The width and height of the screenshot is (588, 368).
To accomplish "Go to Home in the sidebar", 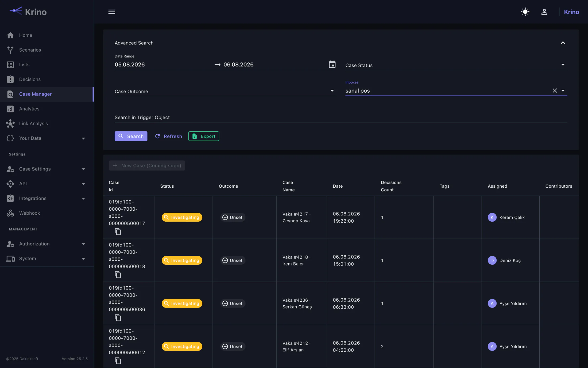I will [47, 35].
